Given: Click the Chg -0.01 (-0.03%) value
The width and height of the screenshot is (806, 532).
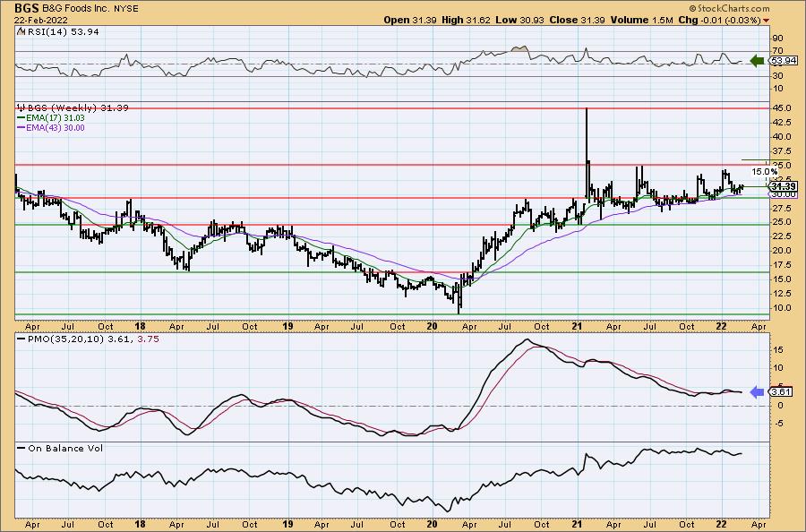Looking at the screenshot, I should pos(720,20).
